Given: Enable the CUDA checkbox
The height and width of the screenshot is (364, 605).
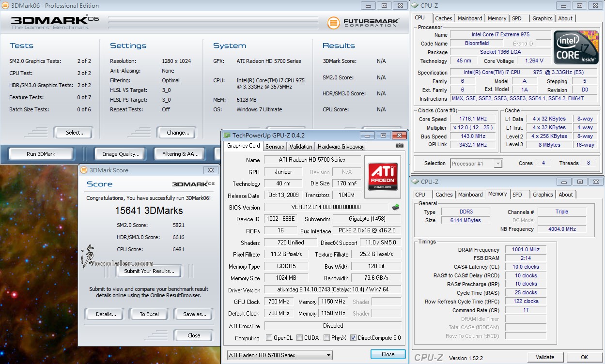Looking at the screenshot, I should coord(300,338).
